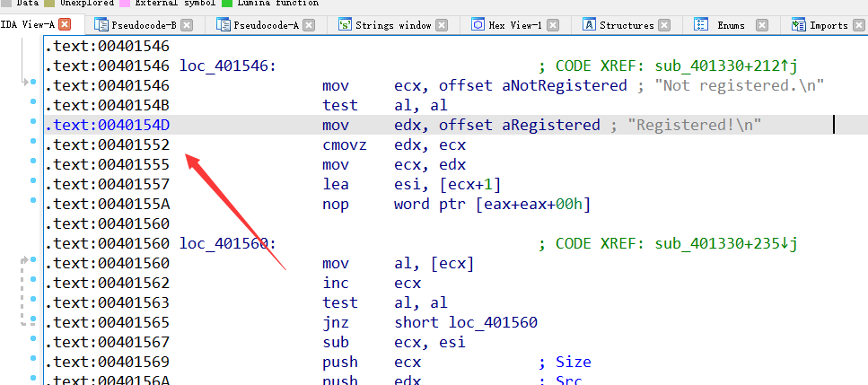Follow the sub_401330+235 code xref

(726, 243)
